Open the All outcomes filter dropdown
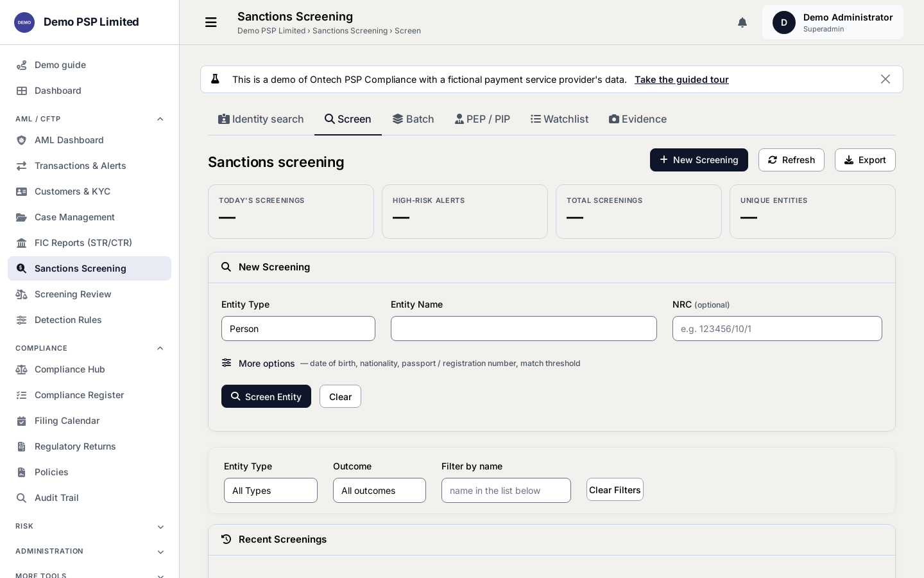Screen dimensions: 924x578 (x=379, y=490)
